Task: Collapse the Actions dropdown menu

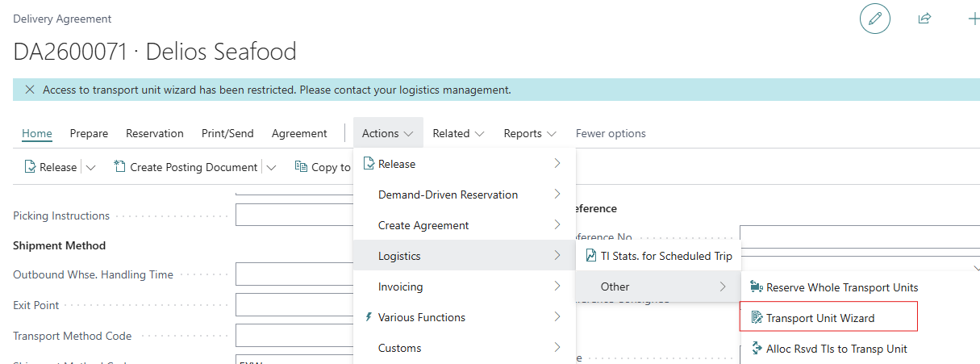Action: click(388, 133)
